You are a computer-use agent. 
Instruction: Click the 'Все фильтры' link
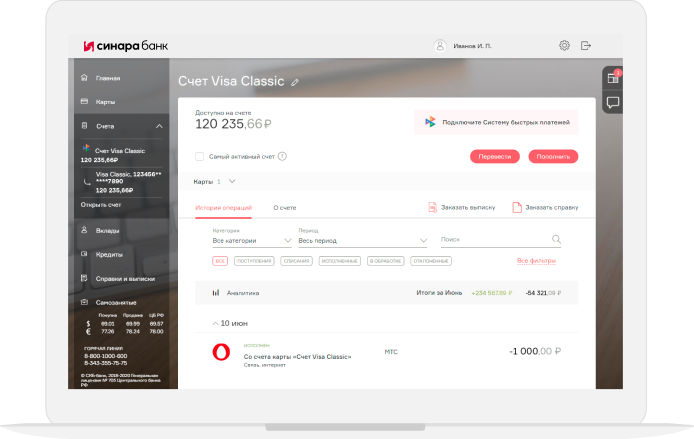click(535, 261)
